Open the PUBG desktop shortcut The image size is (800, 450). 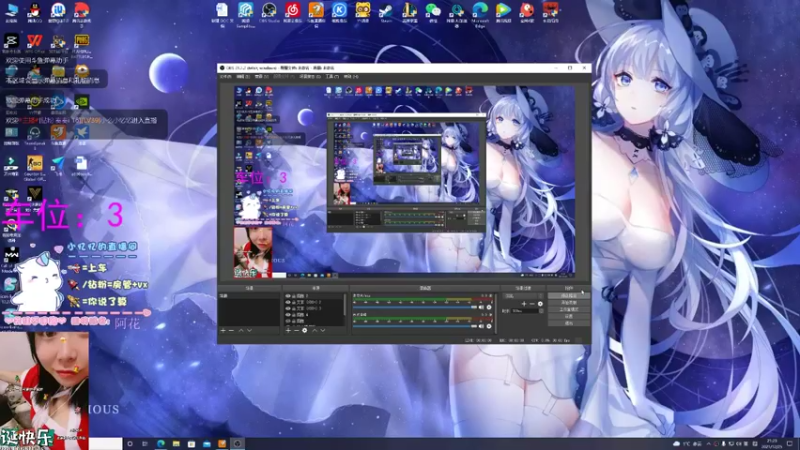81,41
